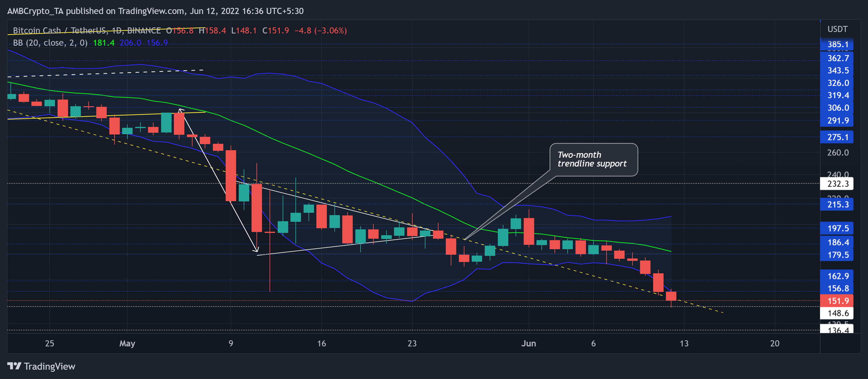This screenshot has width=868, height=379.
Task: Select the 215.3 price label
Action: point(837,204)
